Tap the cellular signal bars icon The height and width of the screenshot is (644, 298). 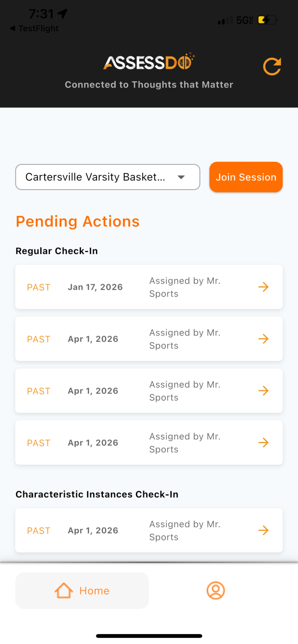tap(225, 20)
